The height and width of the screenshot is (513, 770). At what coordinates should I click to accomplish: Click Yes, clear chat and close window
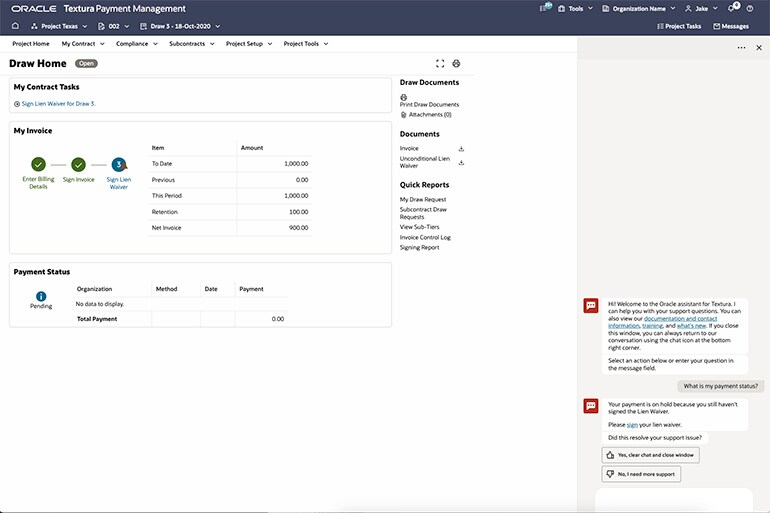click(651, 455)
